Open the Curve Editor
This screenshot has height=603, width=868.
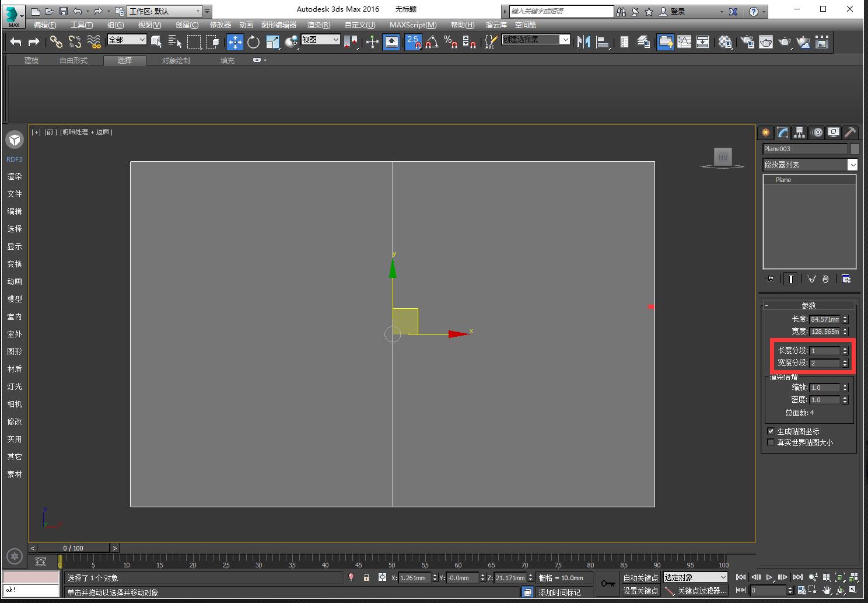point(684,41)
